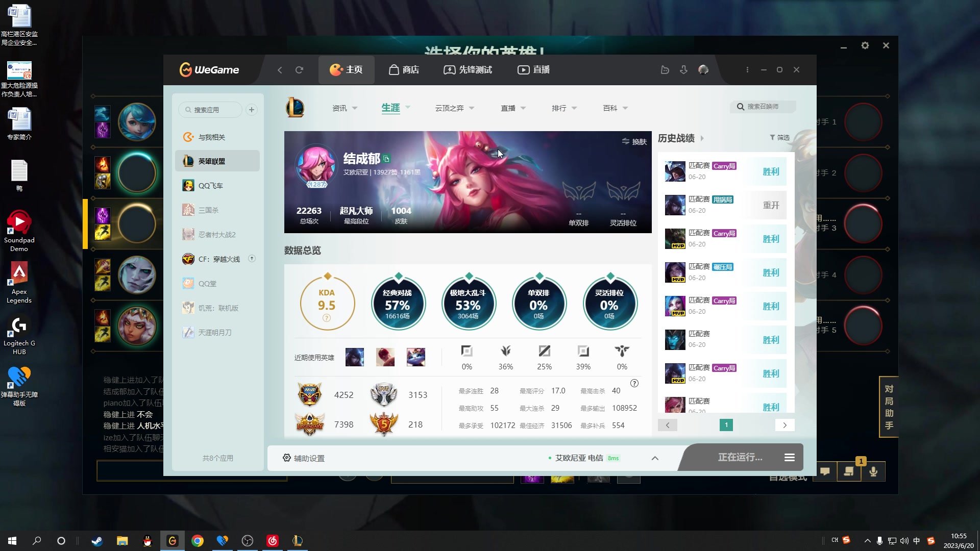Click the update icon next to CF
The image size is (980, 551).
pyautogui.click(x=252, y=259)
